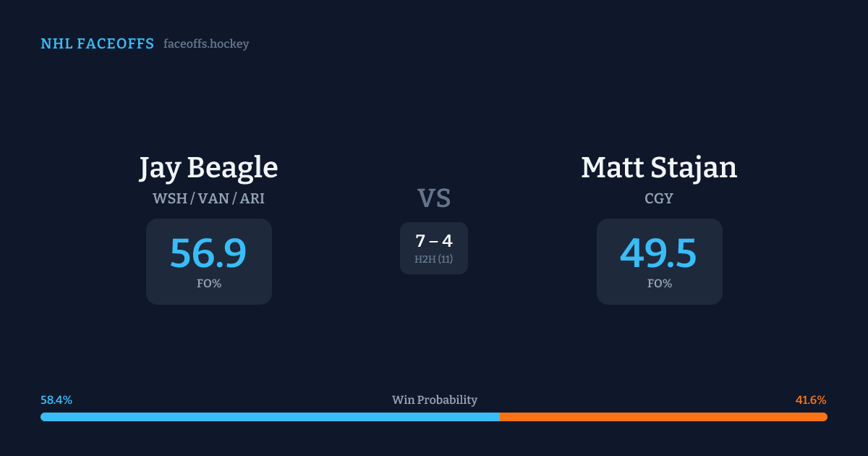Click the Win Probability heading
Screen dimensions: 868x456
pyautogui.click(x=434, y=400)
